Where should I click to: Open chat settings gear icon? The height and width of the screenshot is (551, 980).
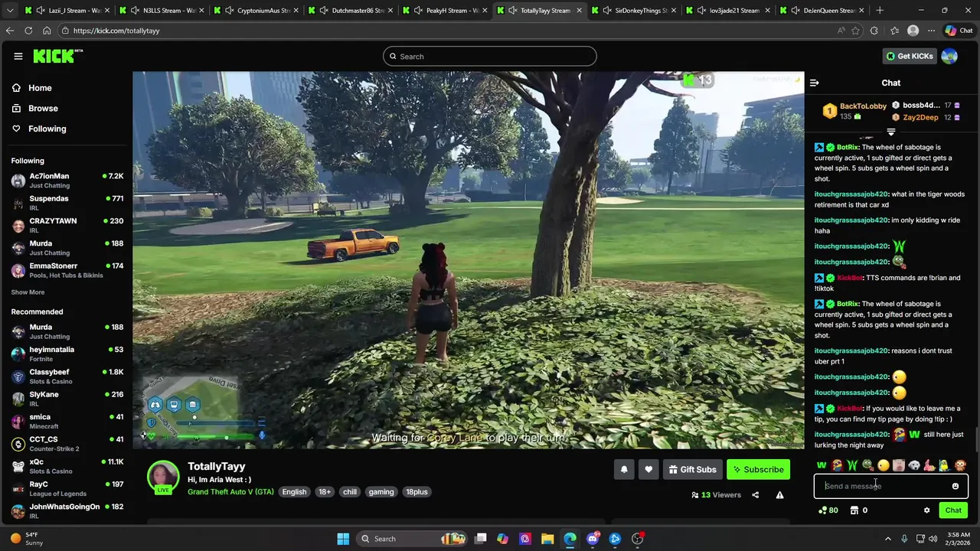click(926, 510)
